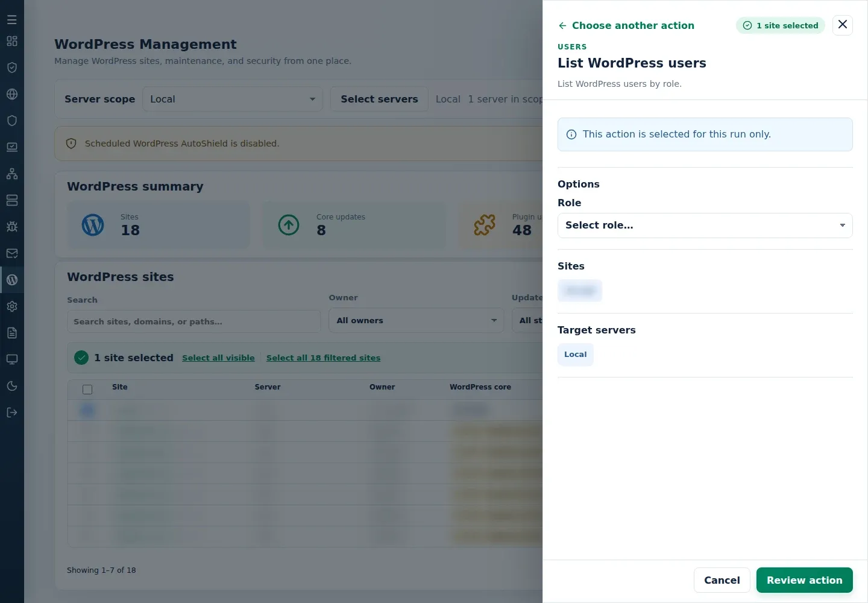868x603 pixels.
Task: Click Choose another action back link
Action: [x=626, y=25]
